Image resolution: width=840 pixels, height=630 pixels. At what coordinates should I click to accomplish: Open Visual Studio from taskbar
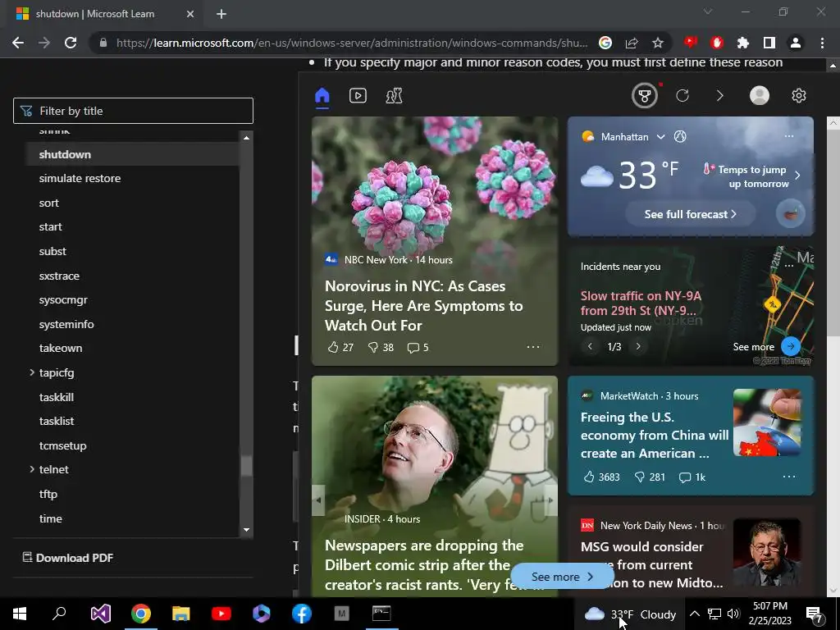[x=100, y=614]
